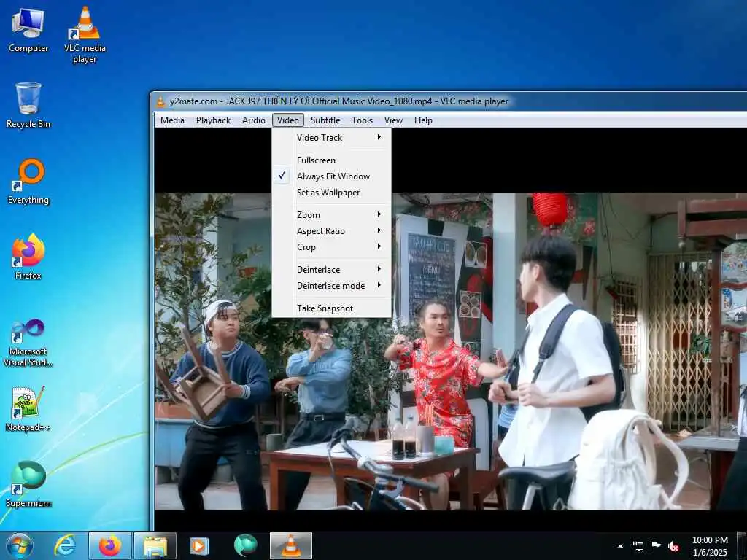Expand the Deinterlace mode submenu
This screenshot has width=747, height=560.
coord(332,286)
